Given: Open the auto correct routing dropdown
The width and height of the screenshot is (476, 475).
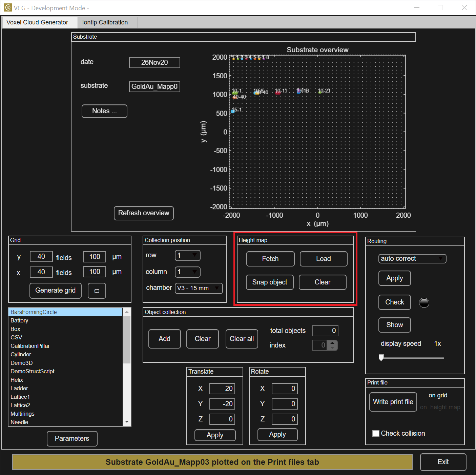Looking at the screenshot, I should coord(412,258).
